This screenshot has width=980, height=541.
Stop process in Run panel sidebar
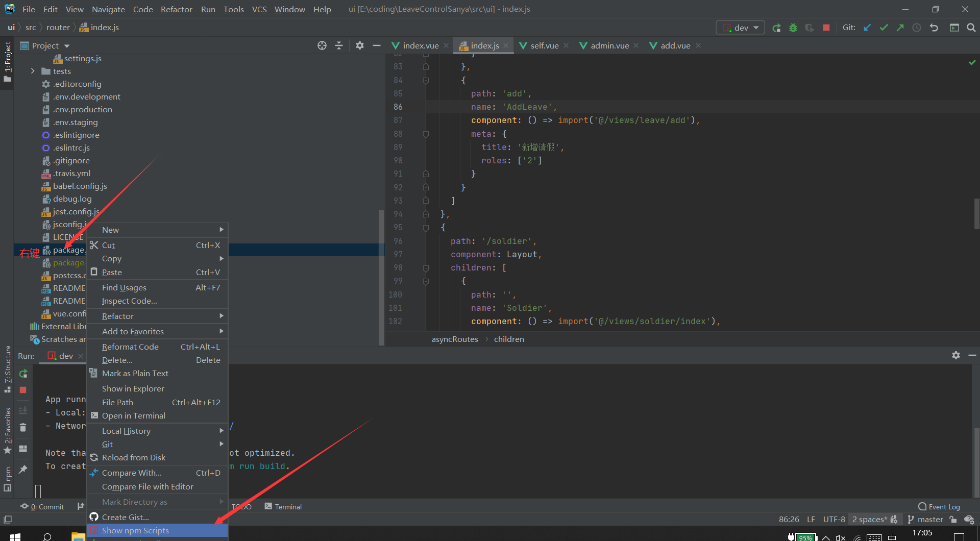point(23,390)
